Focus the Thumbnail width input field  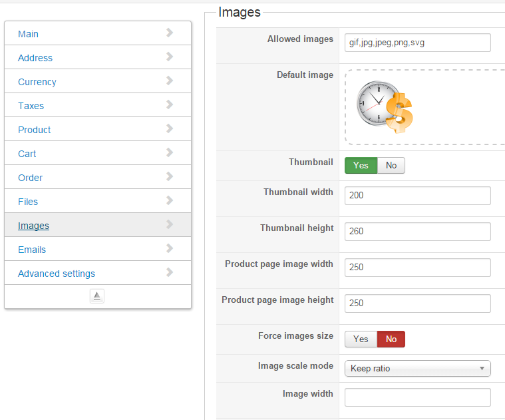[417, 196]
